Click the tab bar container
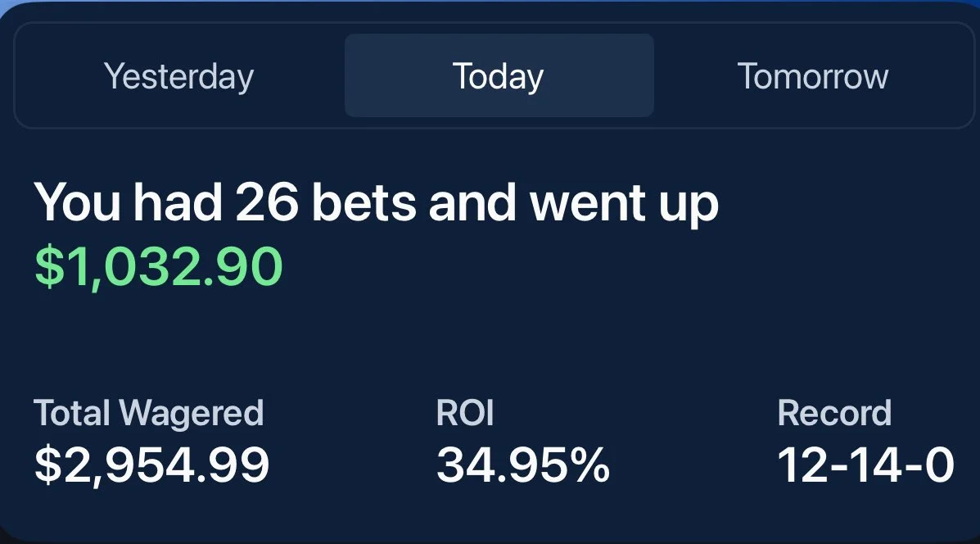This screenshot has height=544, width=980. pyautogui.click(x=490, y=75)
